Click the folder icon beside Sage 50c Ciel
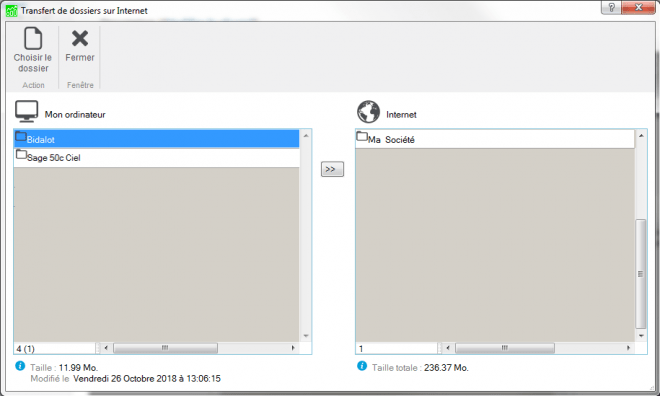Image resolution: width=660 pixels, height=396 pixels. tap(21, 154)
